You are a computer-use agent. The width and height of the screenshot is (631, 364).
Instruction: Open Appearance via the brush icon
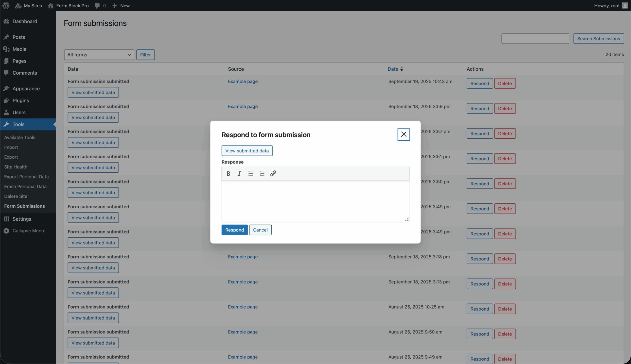point(7,88)
